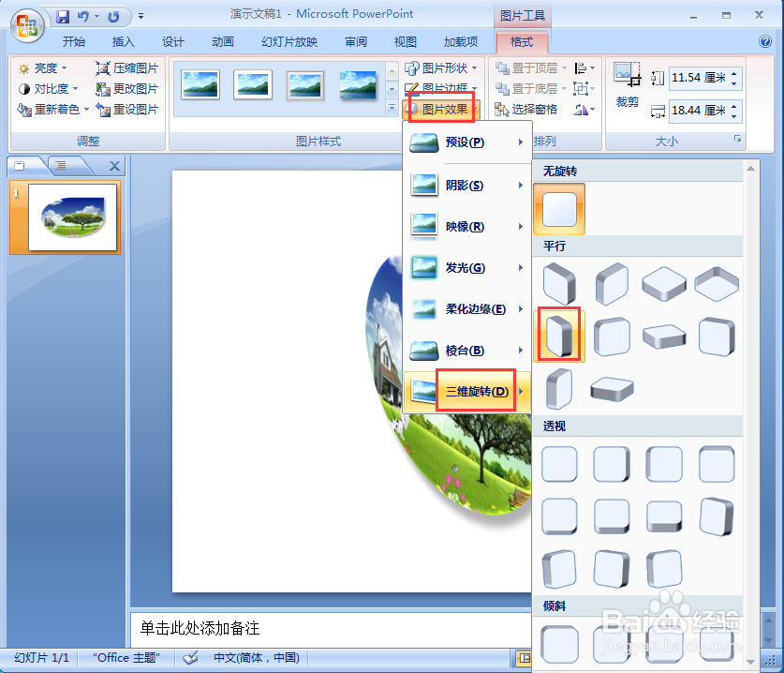Viewport: 784px width, 673px height.
Task: Open the 加载项 tab
Action: point(461,42)
